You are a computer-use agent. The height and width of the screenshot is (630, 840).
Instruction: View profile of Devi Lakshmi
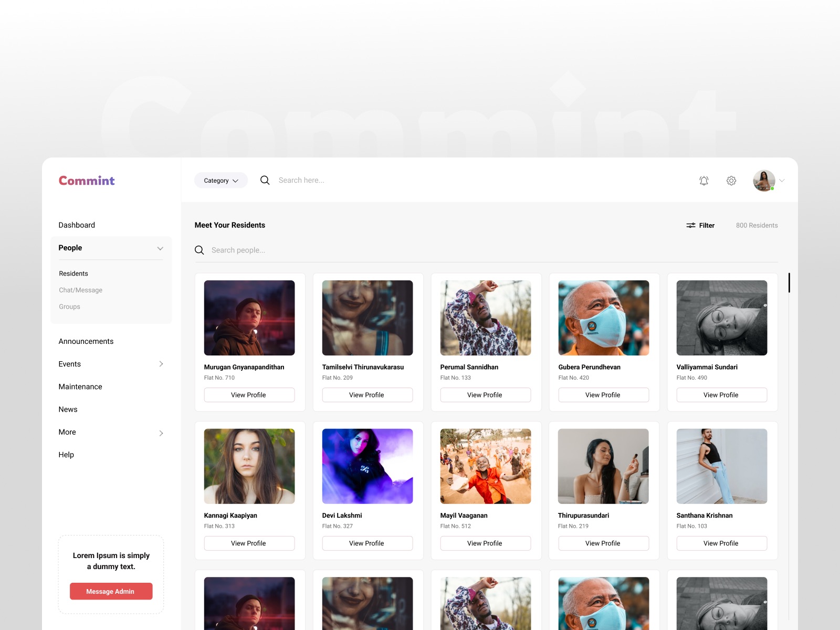point(367,543)
